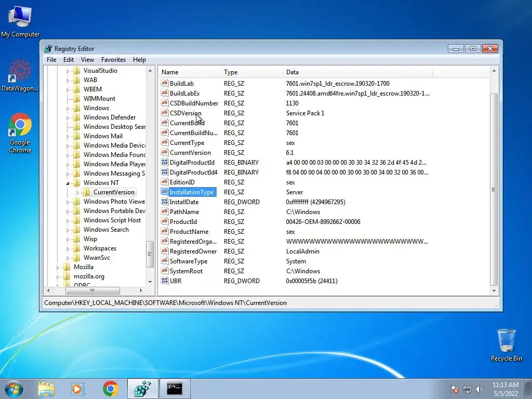Image resolution: width=532 pixels, height=399 pixels.
Task: Select the SystemRoot value name
Action: tap(186, 271)
